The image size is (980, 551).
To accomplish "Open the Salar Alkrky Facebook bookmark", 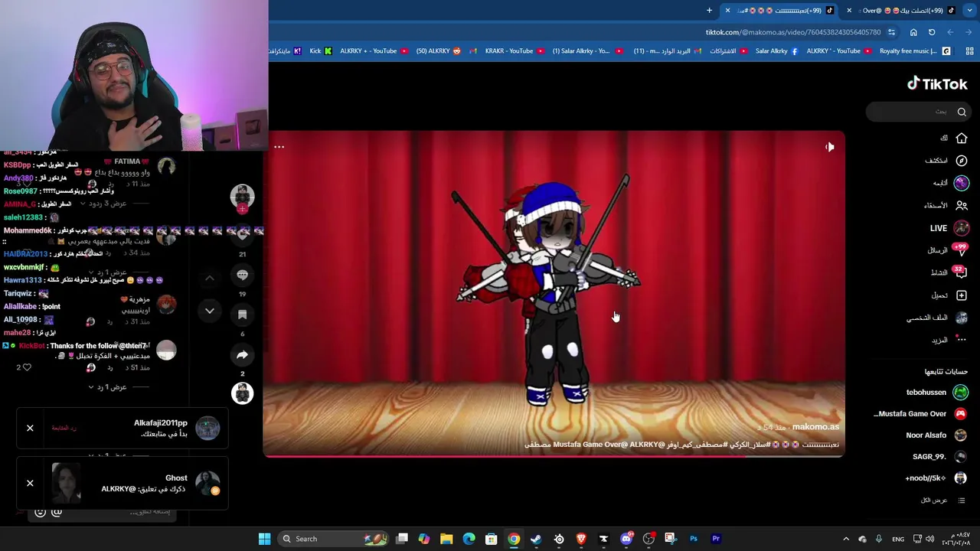I will [x=776, y=51].
